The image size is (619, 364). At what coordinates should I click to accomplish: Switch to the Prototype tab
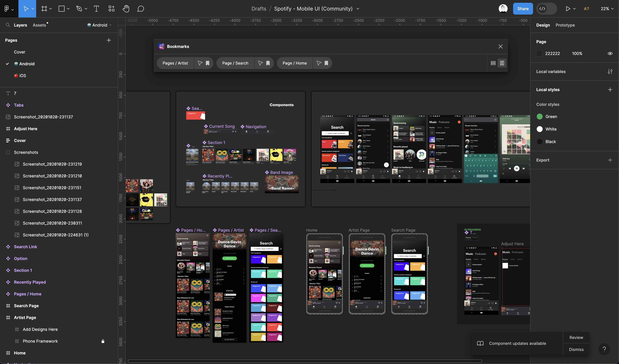point(565,25)
